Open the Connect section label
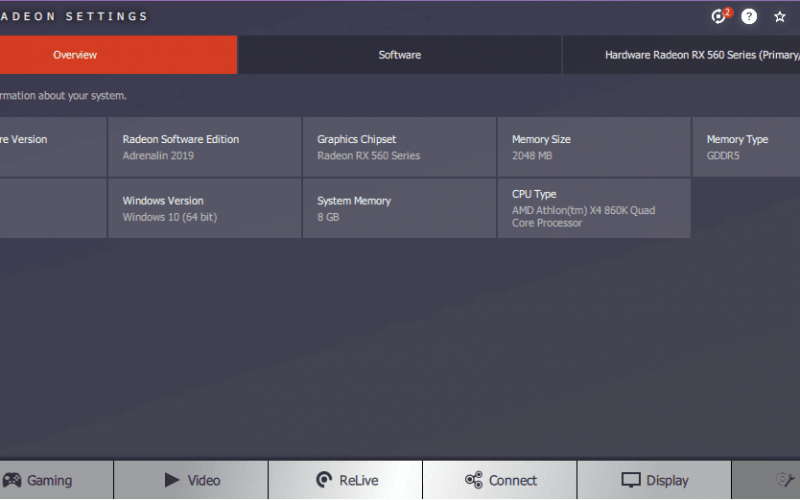 (513, 481)
